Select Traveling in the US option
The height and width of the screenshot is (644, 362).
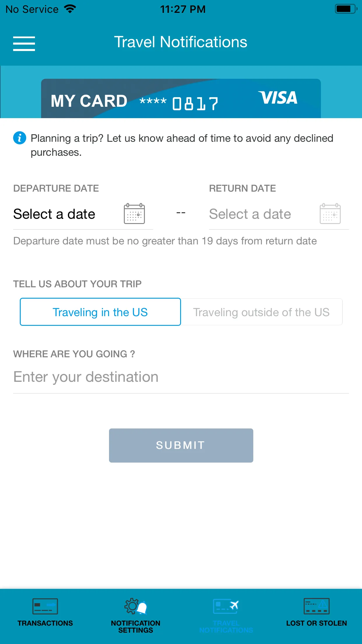100,312
